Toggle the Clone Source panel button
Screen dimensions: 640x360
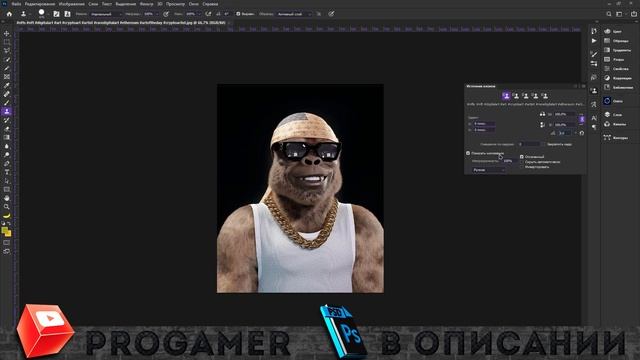(67, 14)
